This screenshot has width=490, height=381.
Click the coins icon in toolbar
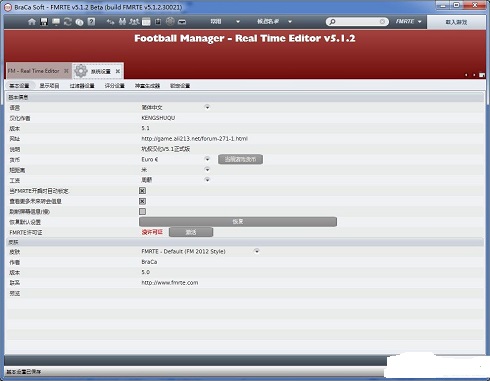[79, 22]
